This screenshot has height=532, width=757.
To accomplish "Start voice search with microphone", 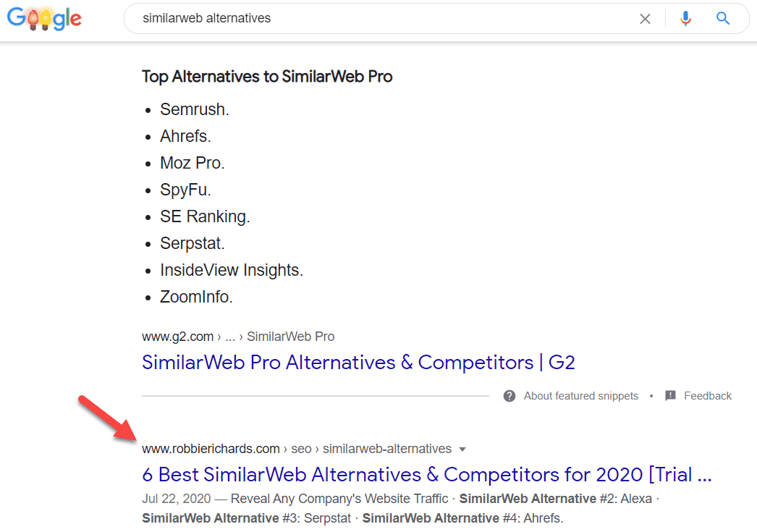I will tap(685, 19).
